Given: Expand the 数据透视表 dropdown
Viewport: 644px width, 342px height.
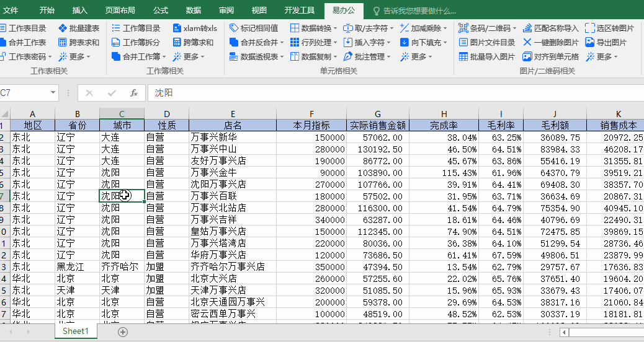Looking at the screenshot, I should (x=282, y=56).
